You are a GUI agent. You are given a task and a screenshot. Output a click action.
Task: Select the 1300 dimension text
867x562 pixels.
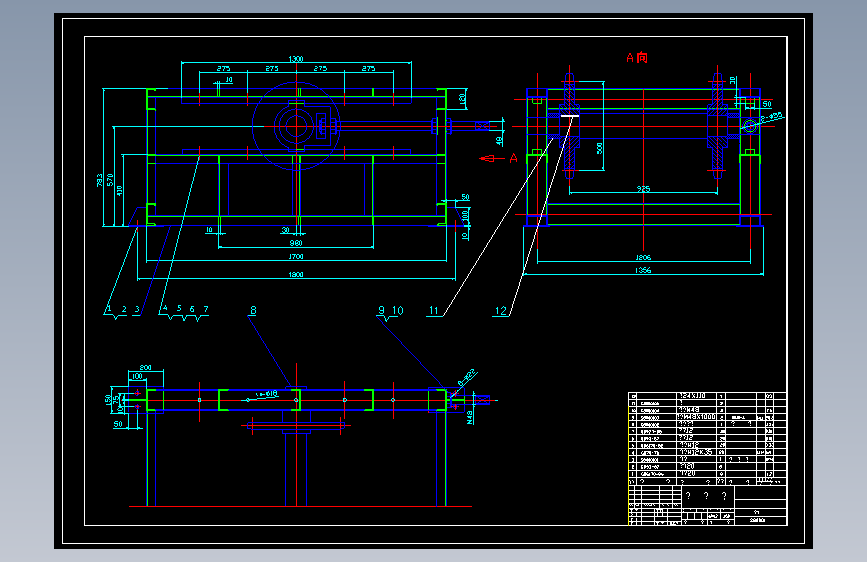(296, 59)
